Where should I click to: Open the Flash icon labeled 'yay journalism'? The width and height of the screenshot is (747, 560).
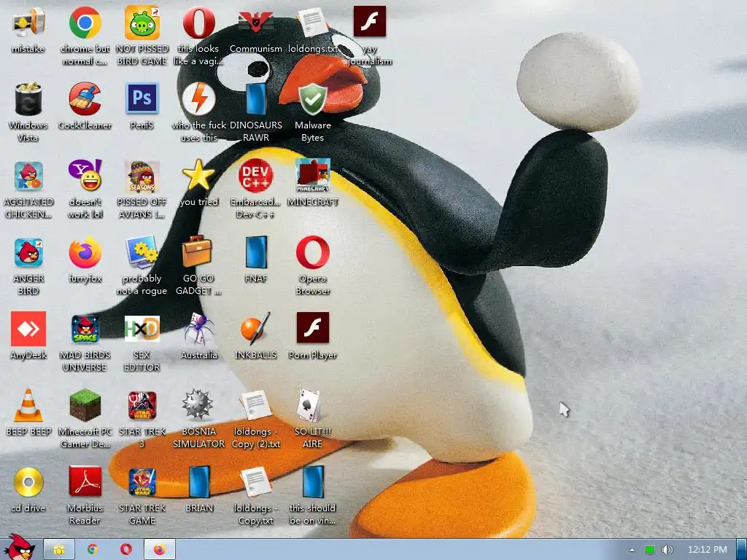point(370,22)
